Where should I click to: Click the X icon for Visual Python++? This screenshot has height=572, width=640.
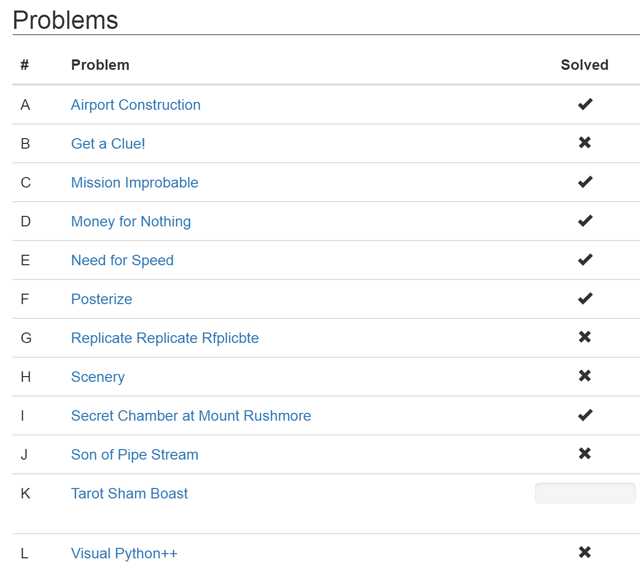click(x=584, y=552)
